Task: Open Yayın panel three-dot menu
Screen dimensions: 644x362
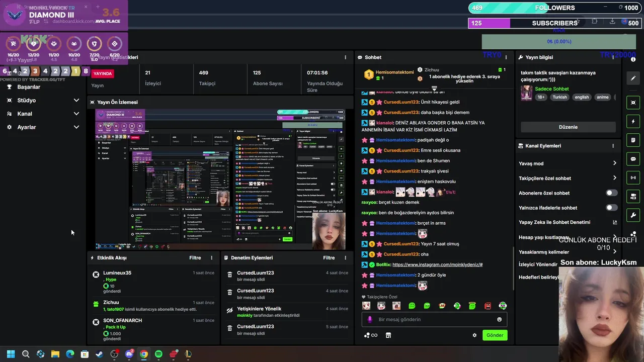Action: (x=345, y=57)
